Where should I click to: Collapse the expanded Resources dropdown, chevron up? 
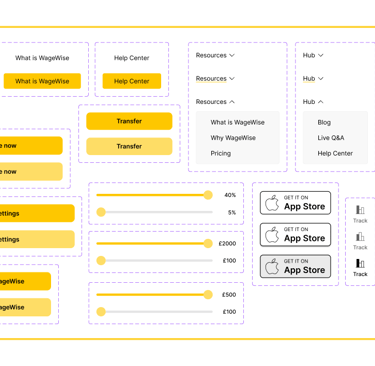click(x=215, y=102)
